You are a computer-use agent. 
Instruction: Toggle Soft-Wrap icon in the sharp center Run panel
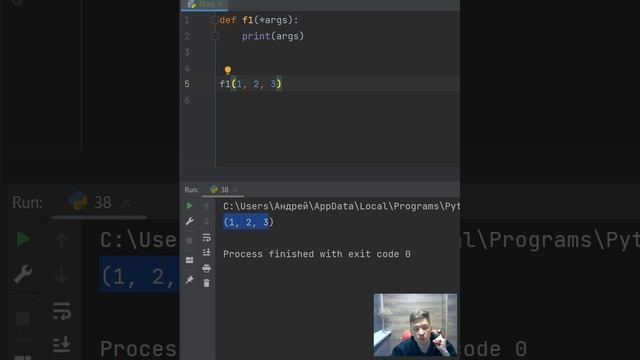(207, 238)
